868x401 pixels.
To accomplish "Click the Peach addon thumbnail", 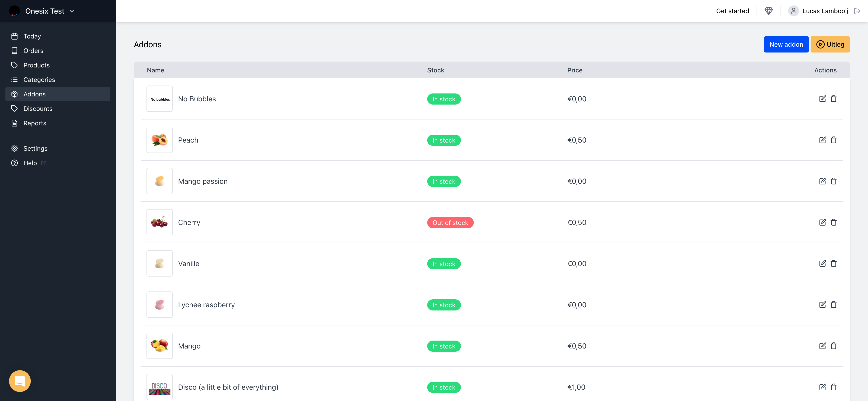I will pyautogui.click(x=159, y=140).
